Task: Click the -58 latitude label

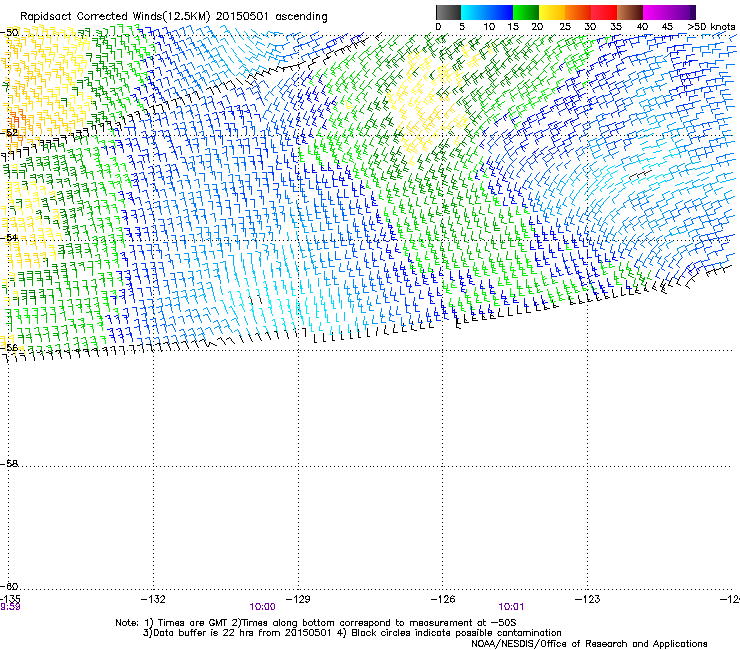Action: click(9, 464)
